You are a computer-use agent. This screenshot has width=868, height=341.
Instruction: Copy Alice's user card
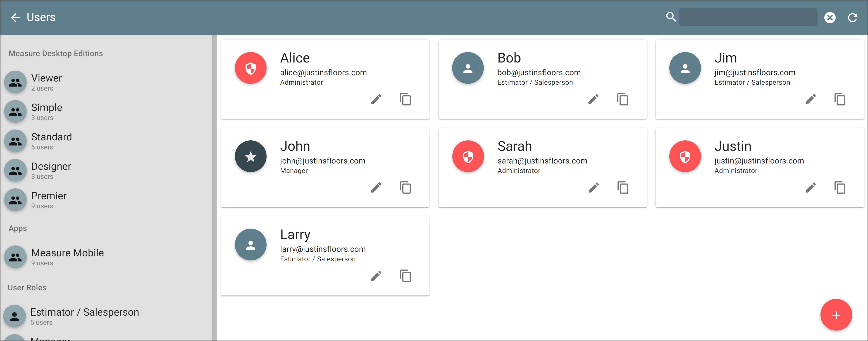tap(405, 99)
